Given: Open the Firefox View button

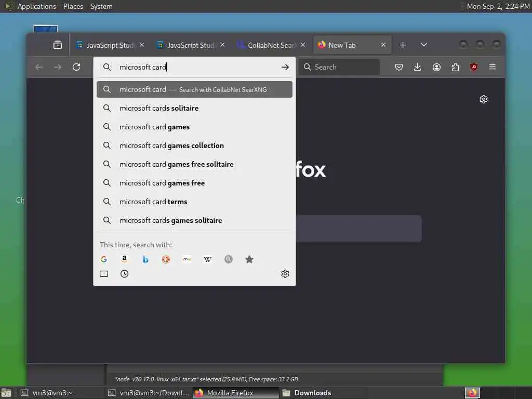Looking at the screenshot, I should click(58, 45).
